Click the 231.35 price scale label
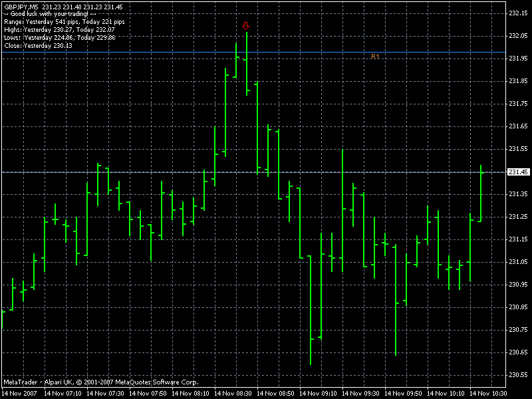This screenshot has width=532, height=399. click(519, 194)
